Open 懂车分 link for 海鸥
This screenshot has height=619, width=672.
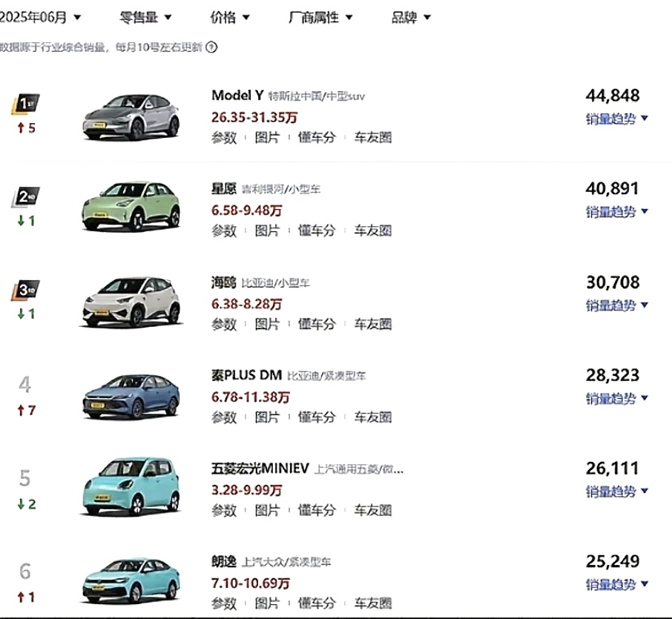pos(317,324)
